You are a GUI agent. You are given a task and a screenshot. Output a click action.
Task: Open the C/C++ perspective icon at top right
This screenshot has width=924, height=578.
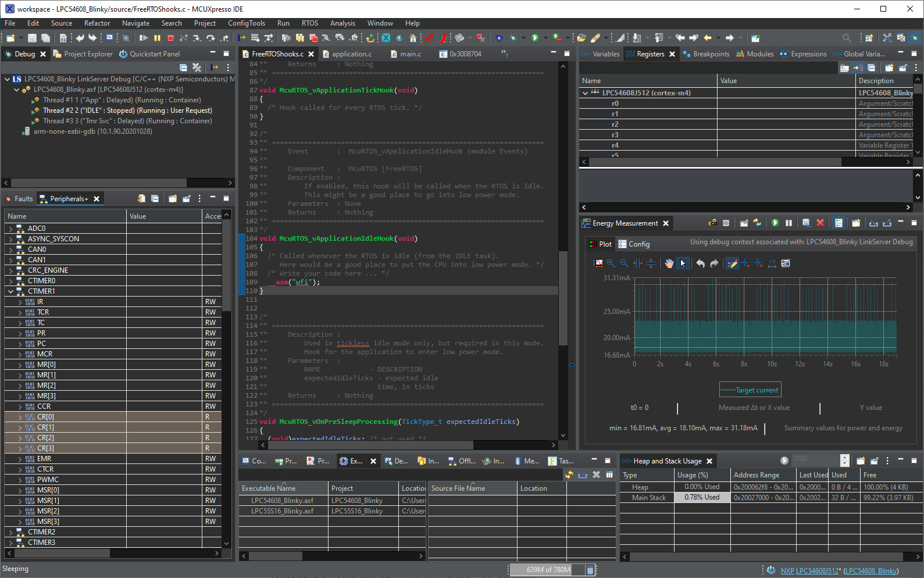(x=901, y=38)
